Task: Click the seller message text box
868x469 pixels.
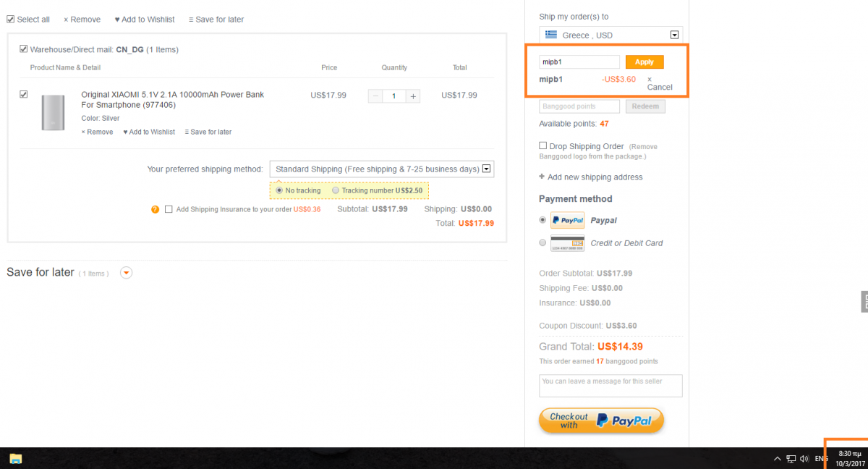Action: coord(610,385)
